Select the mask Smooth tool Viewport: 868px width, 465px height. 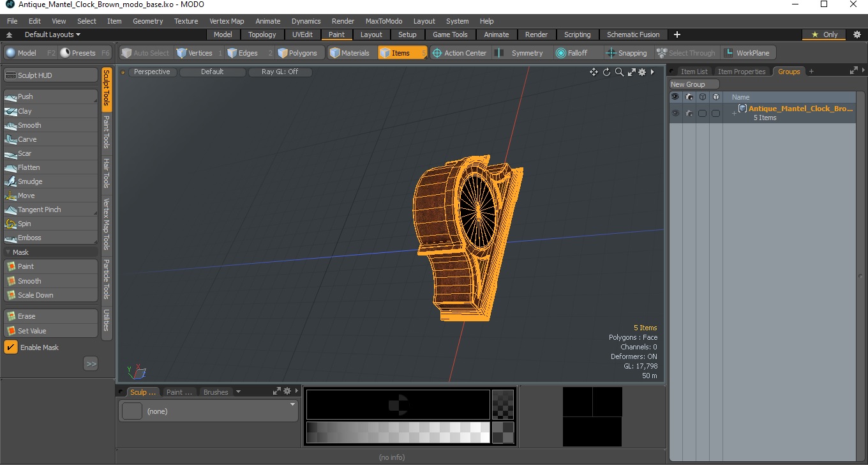50,281
